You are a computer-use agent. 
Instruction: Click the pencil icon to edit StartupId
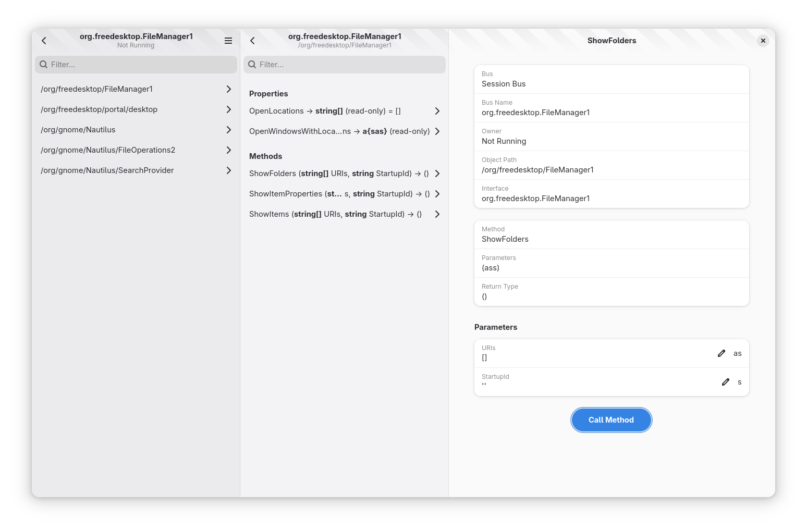[x=725, y=382]
